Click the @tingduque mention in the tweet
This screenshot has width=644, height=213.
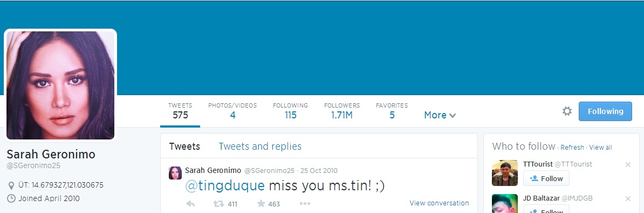[225, 186]
